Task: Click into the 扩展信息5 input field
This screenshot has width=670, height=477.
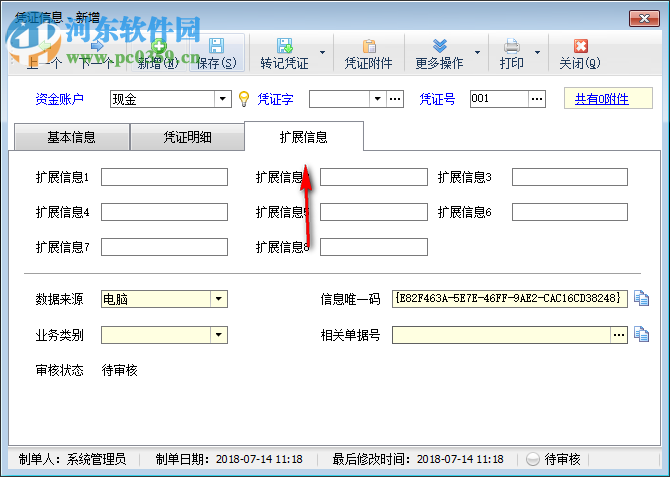Action: click(x=374, y=212)
